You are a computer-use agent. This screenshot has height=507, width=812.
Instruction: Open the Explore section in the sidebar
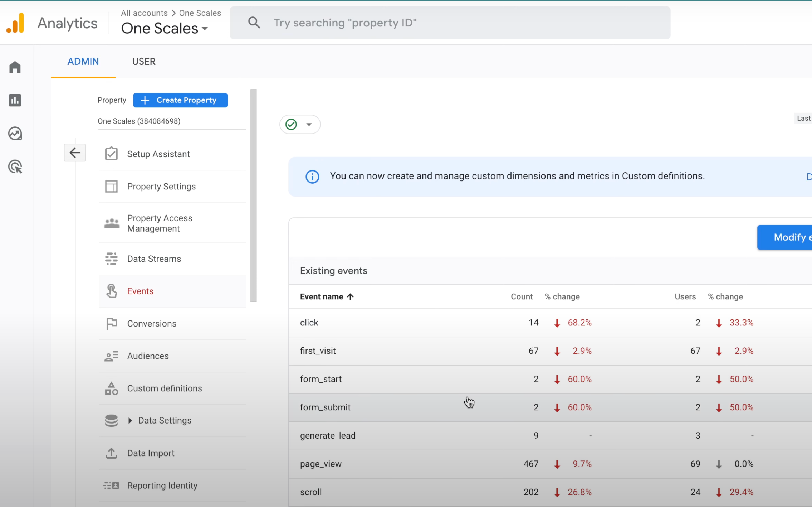pyautogui.click(x=15, y=133)
